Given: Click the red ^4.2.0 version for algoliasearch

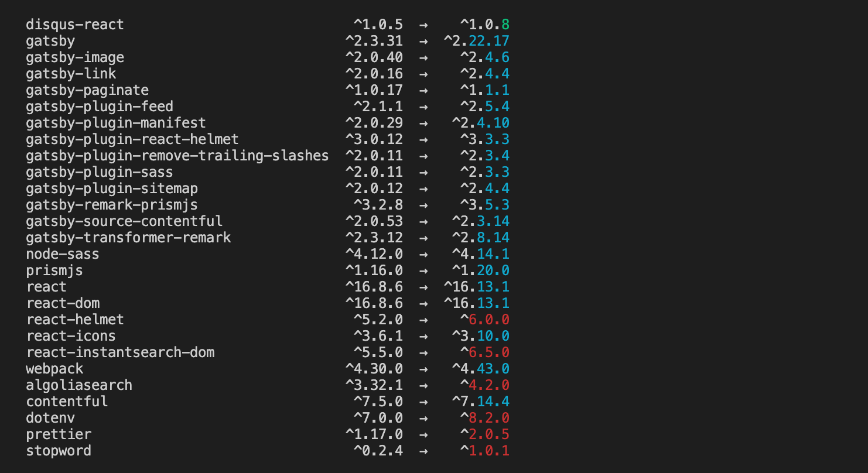Looking at the screenshot, I should (485, 385).
